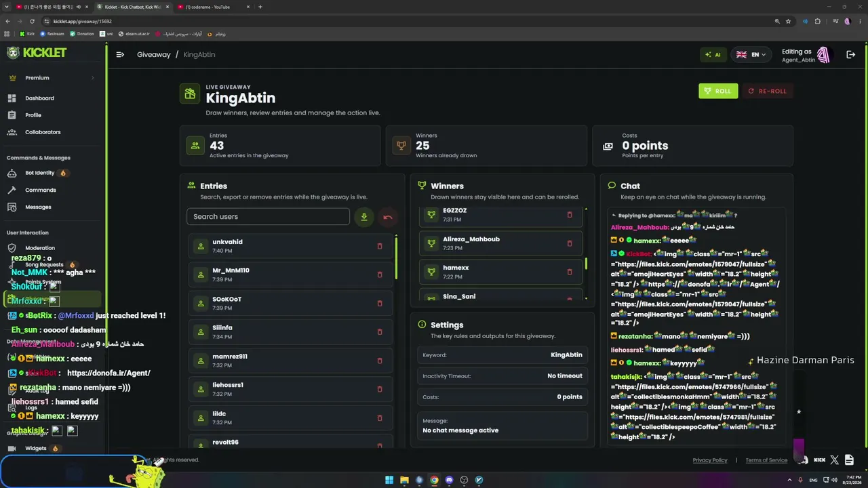Open the Commands wrench icon
This screenshot has width=868, height=488.
12,190
